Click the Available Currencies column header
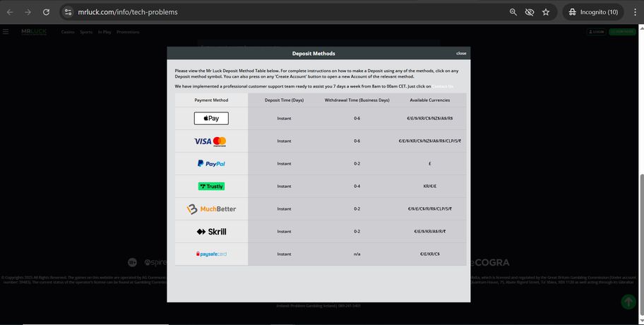Image resolution: width=644 pixels, height=325 pixels. pyautogui.click(x=429, y=100)
